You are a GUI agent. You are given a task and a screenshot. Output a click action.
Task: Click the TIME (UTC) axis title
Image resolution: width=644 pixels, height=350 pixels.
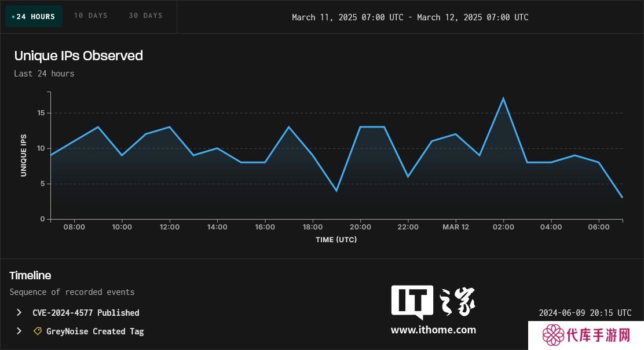[x=336, y=239]
